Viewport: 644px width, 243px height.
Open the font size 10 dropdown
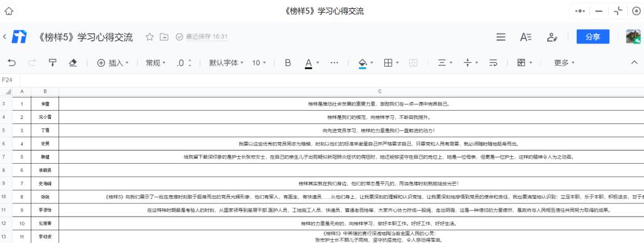coord(259,62)
